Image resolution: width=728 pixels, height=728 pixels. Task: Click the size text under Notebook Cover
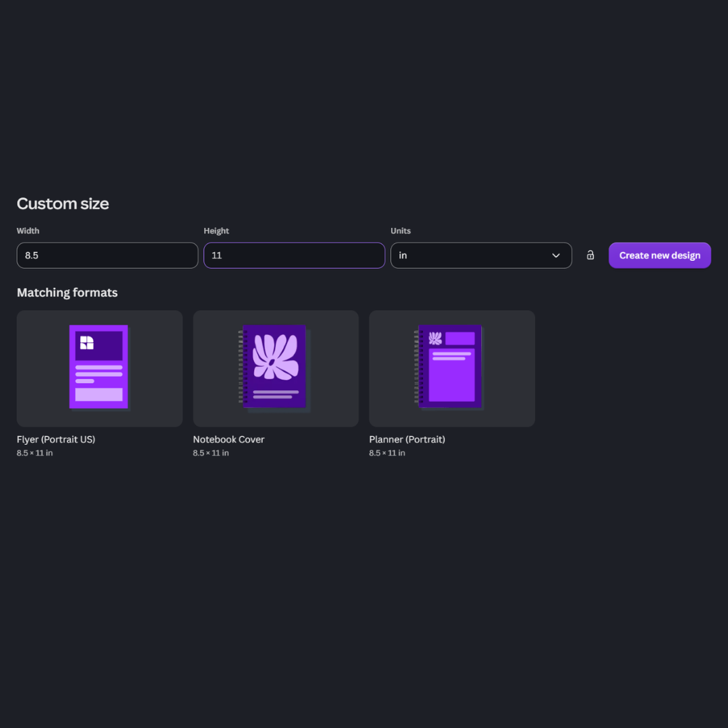(211, 453)
